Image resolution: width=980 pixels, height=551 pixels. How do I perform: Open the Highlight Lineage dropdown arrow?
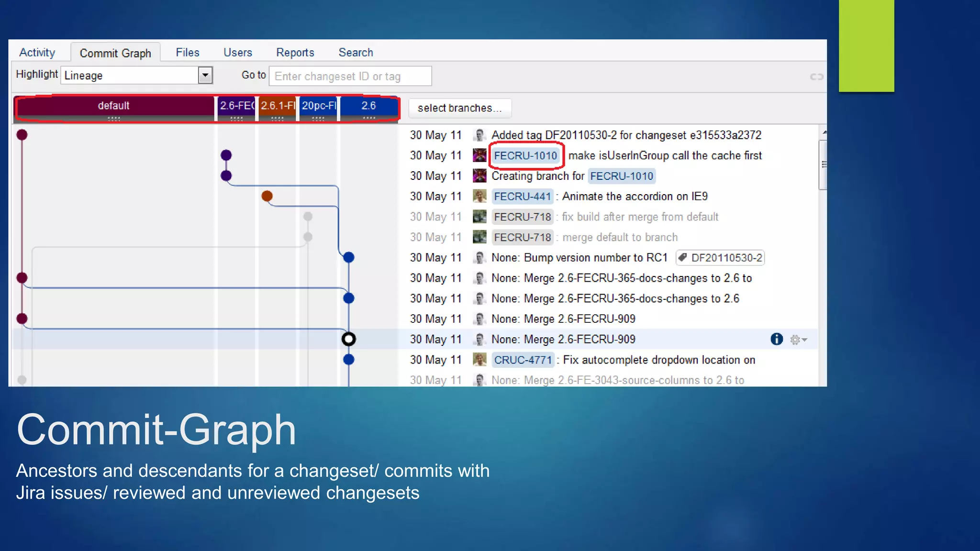205,75
